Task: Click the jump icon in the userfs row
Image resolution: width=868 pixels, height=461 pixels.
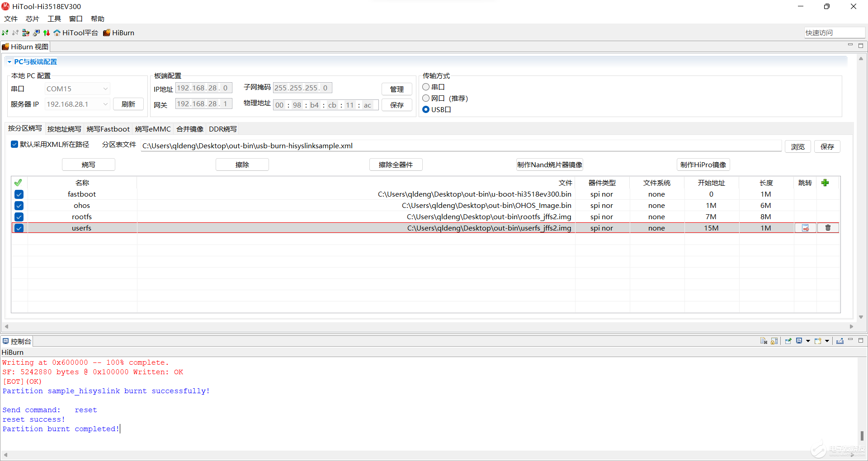Action: [x=805, y=228]
